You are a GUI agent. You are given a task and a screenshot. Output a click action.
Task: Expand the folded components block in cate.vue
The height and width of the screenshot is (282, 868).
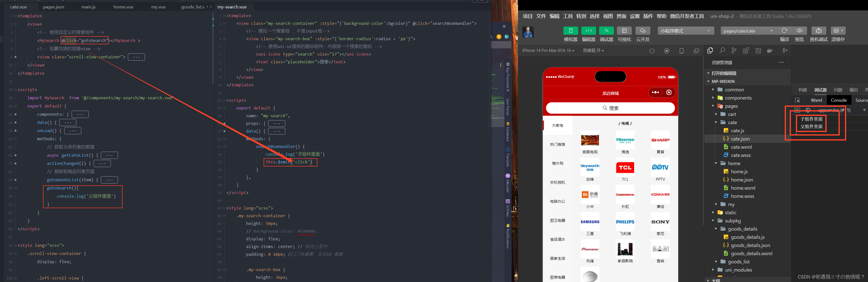click(x=80, y=114)
